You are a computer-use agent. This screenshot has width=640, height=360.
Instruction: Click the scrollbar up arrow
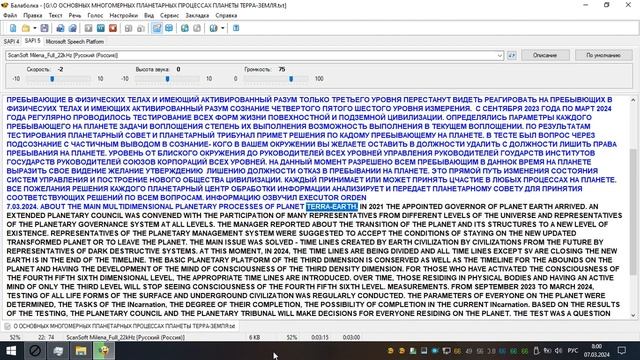pos(633,100)
